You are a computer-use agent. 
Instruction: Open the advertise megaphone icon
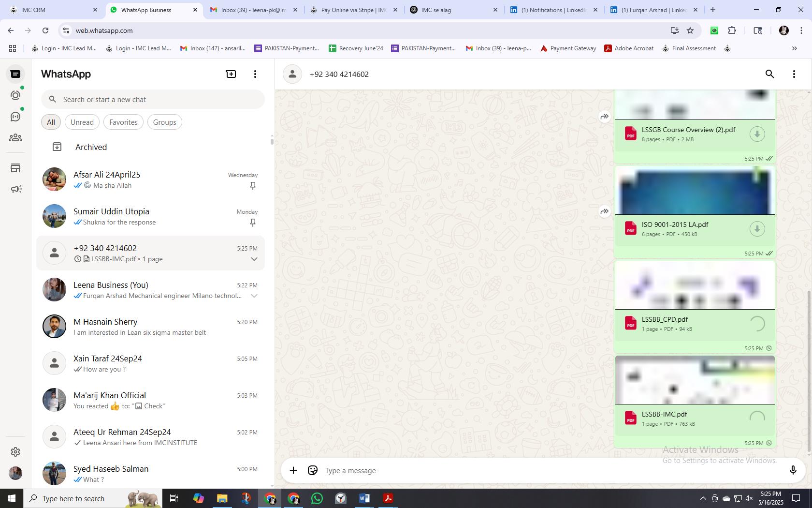(15, 189)
